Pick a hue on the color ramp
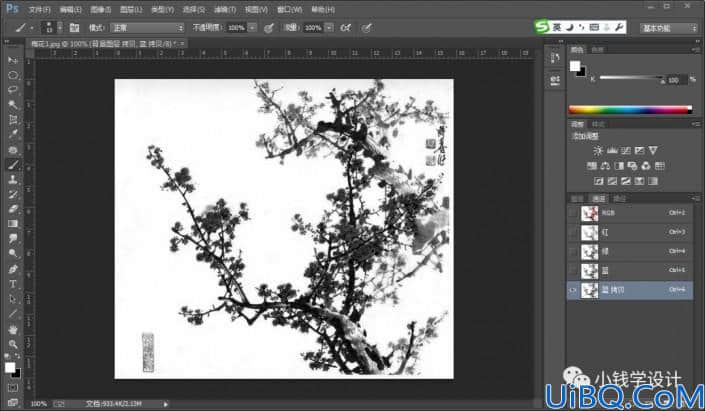Screen dimensions: 705x411 coord(630,109)
